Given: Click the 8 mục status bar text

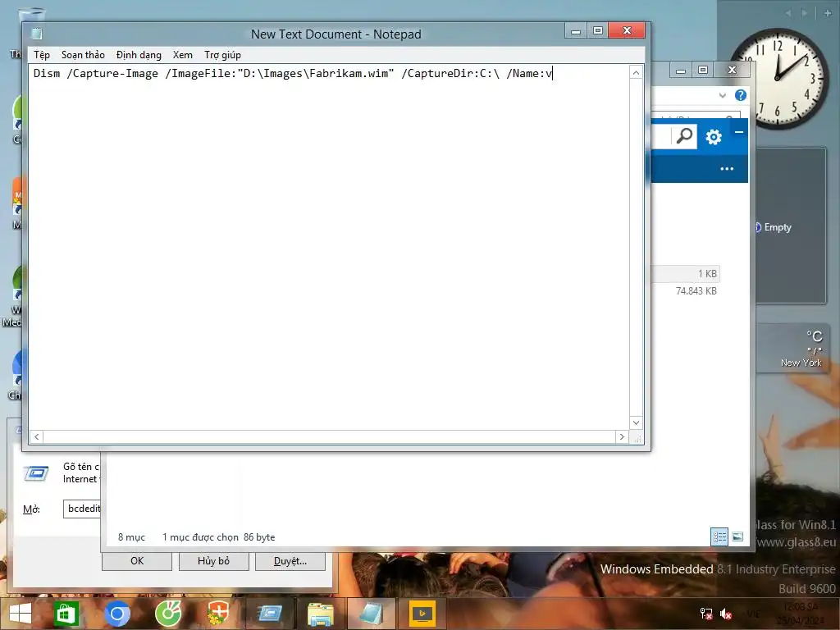Looking at the screenshot, I should pyautogui.click(x=131, y=536).
